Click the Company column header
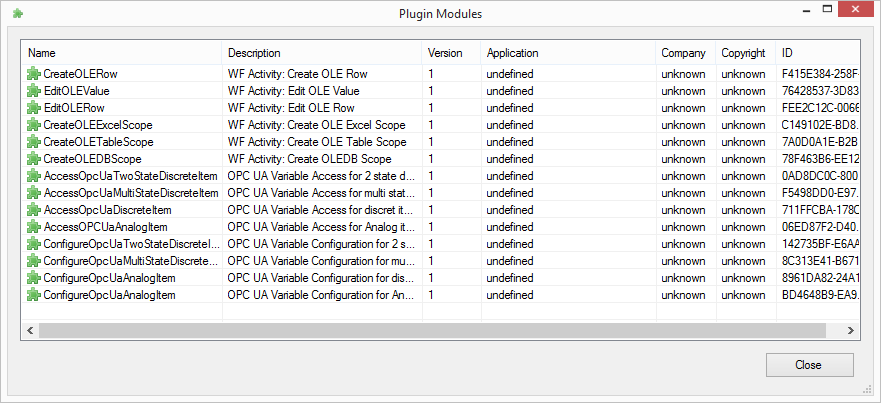Image resolution: width=881 pixels, height=403 pixels. click(685, 53)
